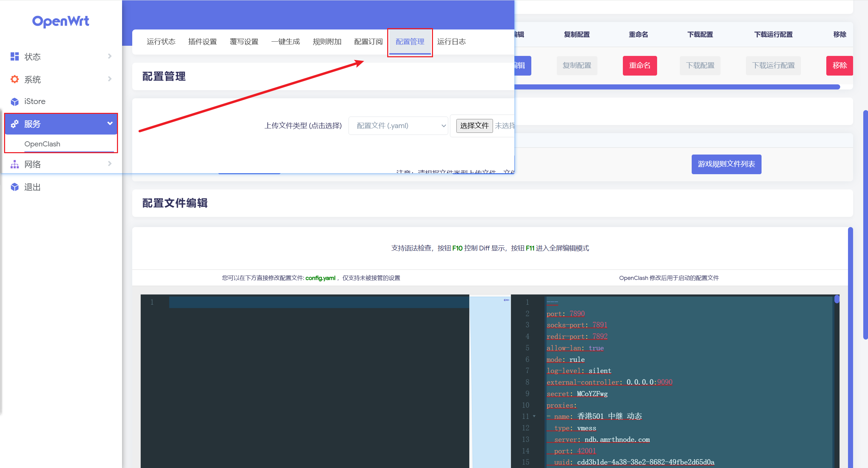Open the 运行状态 tab
The width and height of the screenshot is (868, 468).
161,42
